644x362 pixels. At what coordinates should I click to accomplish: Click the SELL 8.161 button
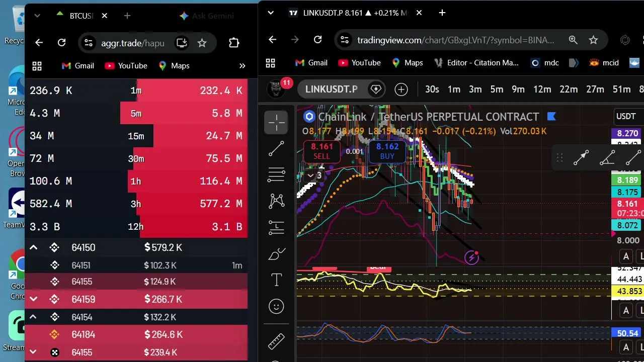(x=322, y=151)
